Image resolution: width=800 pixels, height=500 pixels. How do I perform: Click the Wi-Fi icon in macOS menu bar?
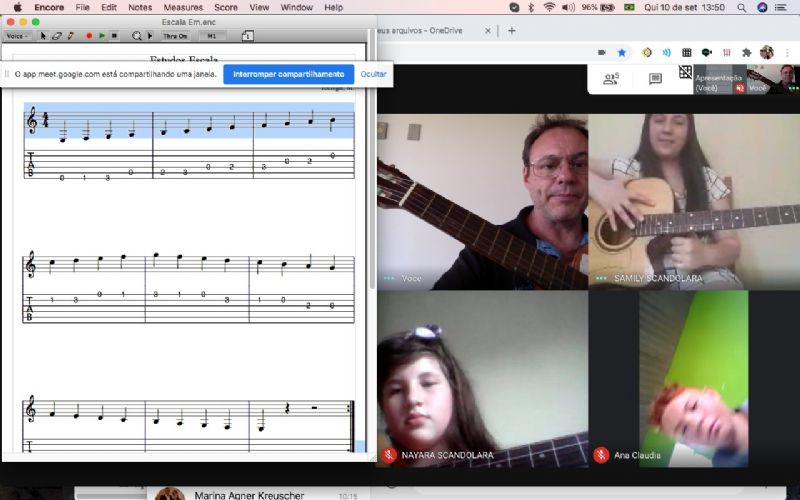point(549,8)
